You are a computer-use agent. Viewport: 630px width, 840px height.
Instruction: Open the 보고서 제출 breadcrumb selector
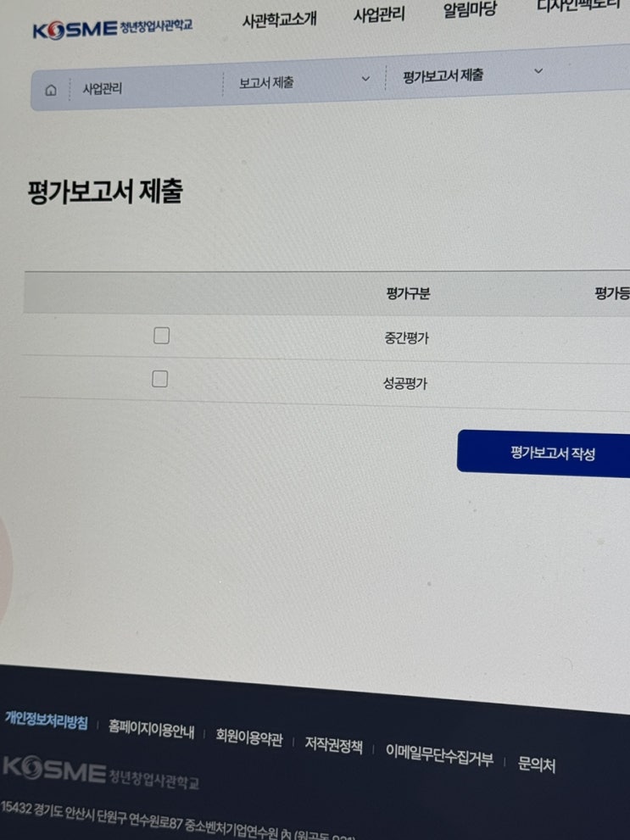tap(304, 81)
